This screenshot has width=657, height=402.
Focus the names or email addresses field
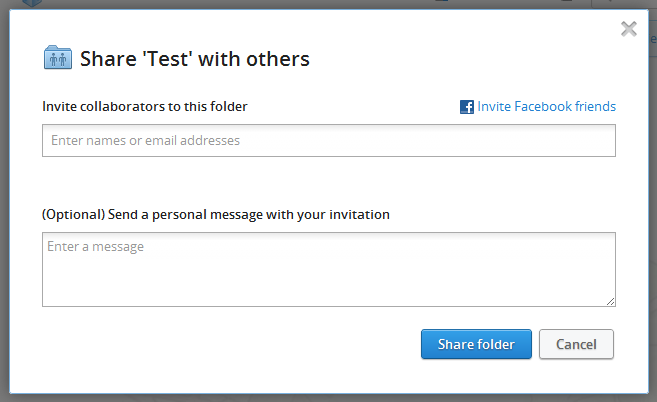[x=328, y=141]
